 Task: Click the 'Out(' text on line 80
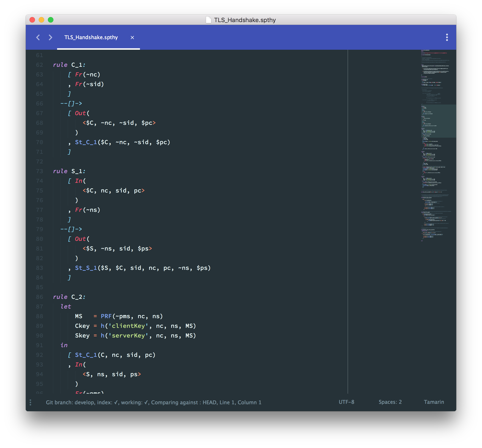pyautogui.click(x=82, y=239)
